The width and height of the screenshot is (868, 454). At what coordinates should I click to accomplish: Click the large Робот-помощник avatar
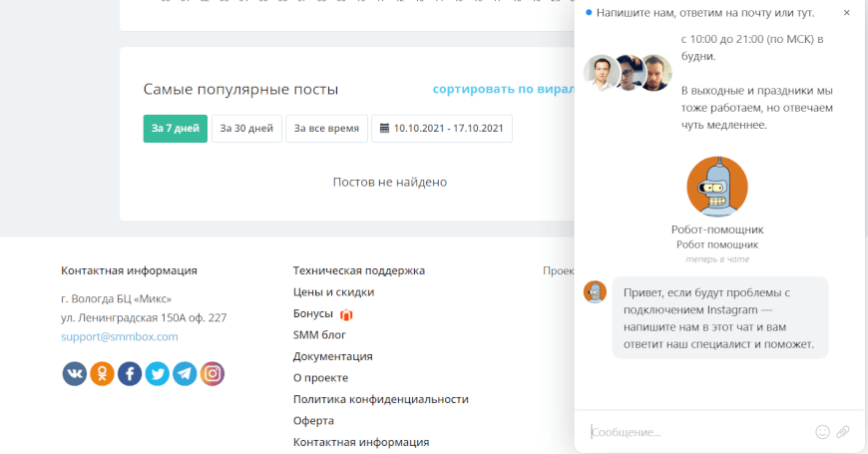point(717,187)
